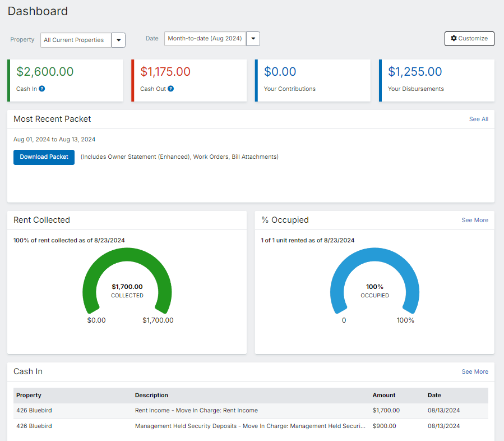Viewport: 504px width, 441px height.
Task: Click the Customize gear button
Action: coord(469,39)
